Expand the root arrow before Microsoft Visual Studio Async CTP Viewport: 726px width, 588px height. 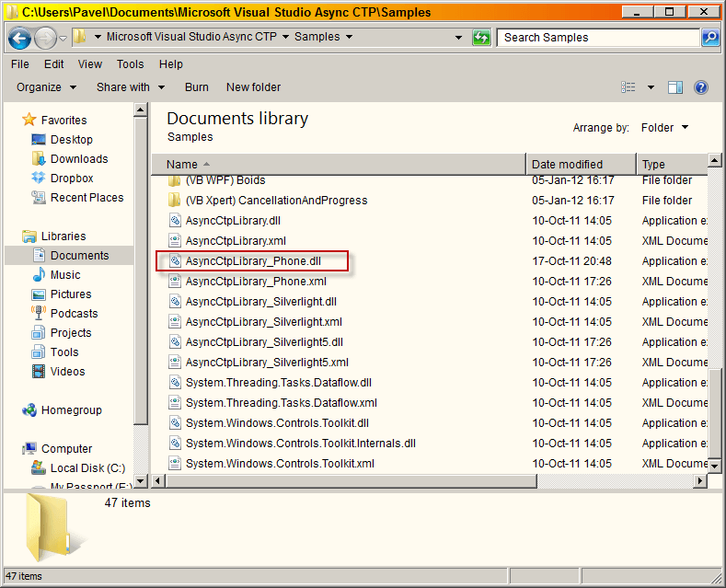[98, 37]
